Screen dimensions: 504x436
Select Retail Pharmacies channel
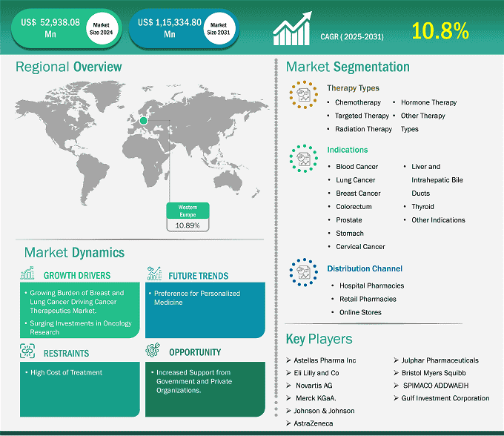tap(368, 299)
